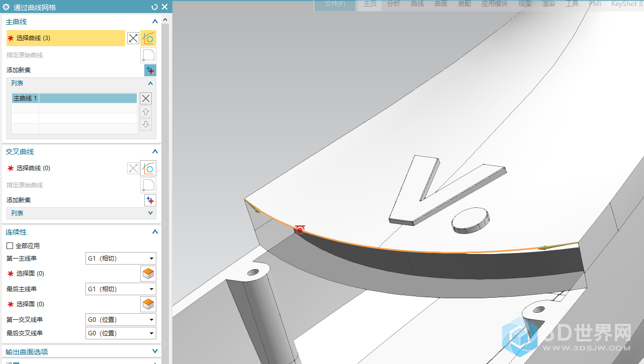This screenshot has width=644, height=364.
Task: Add new set in 交叉曲线 section
Action: pyautogui.click(x=150, y=200)
